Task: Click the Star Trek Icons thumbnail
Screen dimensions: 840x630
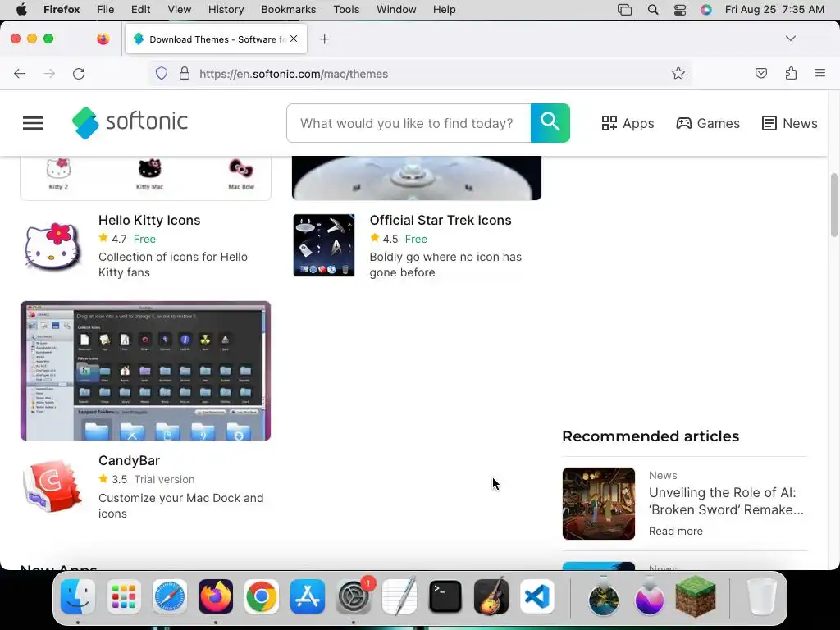Action: click(x=324, y=245)
